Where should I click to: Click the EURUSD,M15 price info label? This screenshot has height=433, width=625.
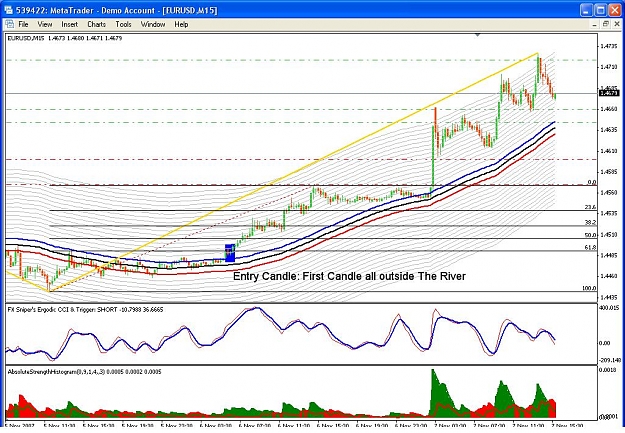click(x=65, y=38)
